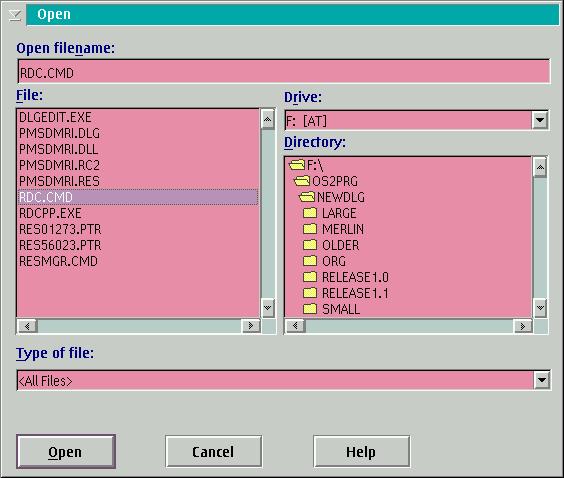Viewport: 564px width, 478px height.
Task: Click the Open button
Action: coord(66,452)
